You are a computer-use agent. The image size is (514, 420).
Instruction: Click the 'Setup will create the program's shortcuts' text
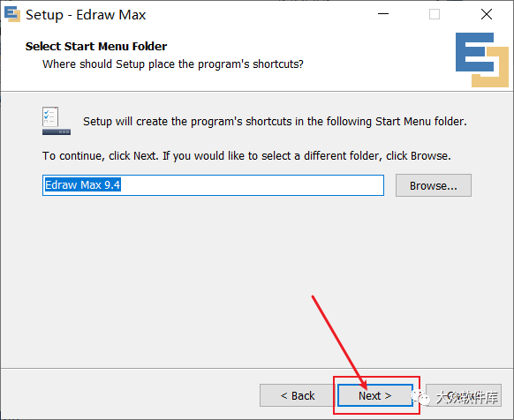click(275, 122)
